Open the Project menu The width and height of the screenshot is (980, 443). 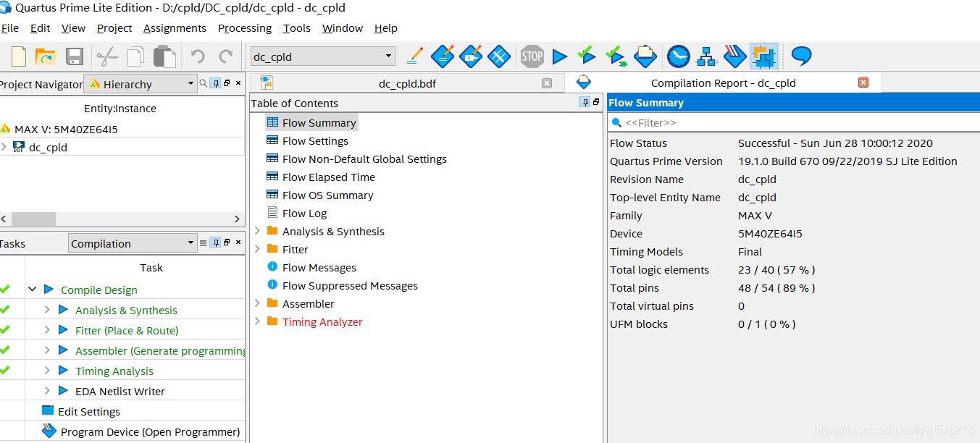(114, 28)
